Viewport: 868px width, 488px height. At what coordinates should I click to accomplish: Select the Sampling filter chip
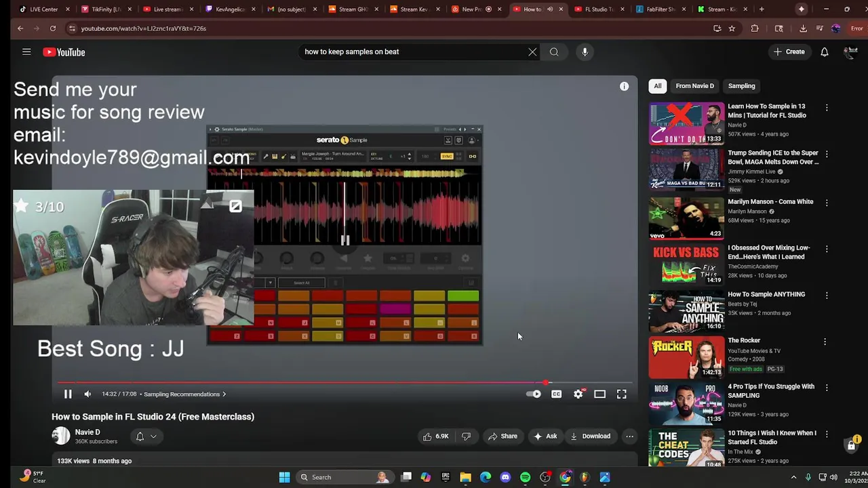tap(741, 86)
